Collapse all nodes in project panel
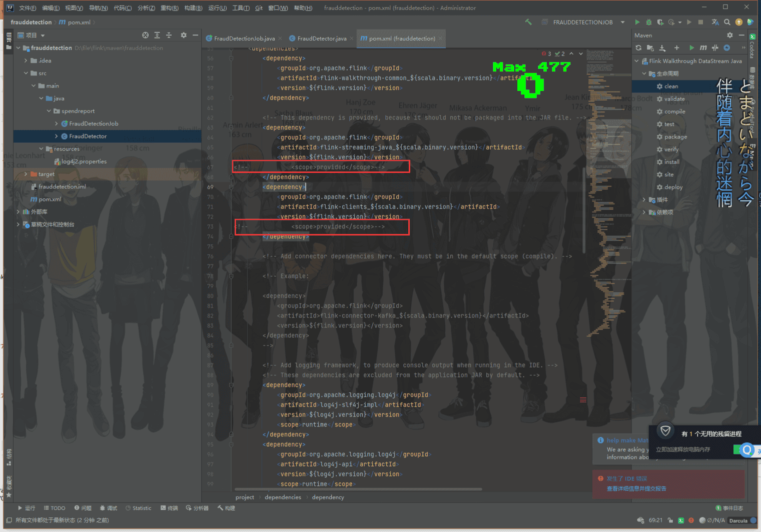The height and width of the screenshot is (532, 761). [169, 35]
